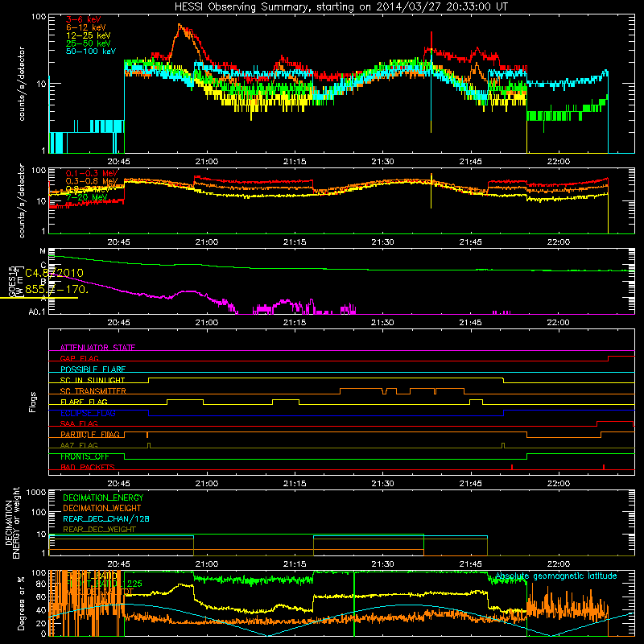
Task: Click '21:45' tick under the keV count panel
Action: 470,162
